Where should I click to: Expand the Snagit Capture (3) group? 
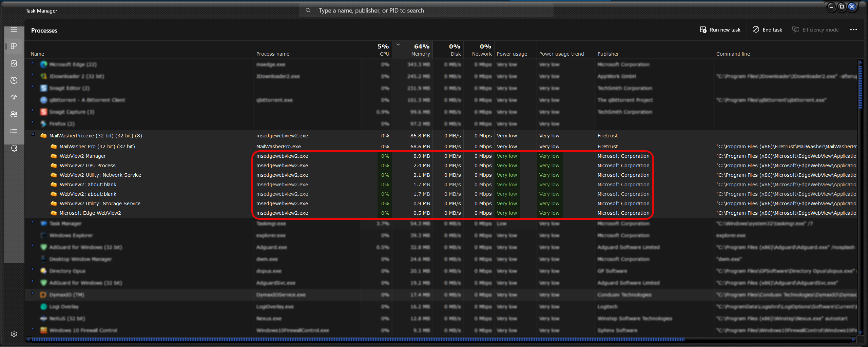[x=33, y=110]
